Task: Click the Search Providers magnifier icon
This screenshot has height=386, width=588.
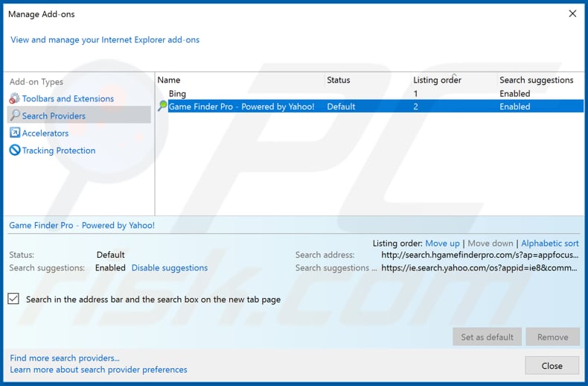Action: coord(15,116)
